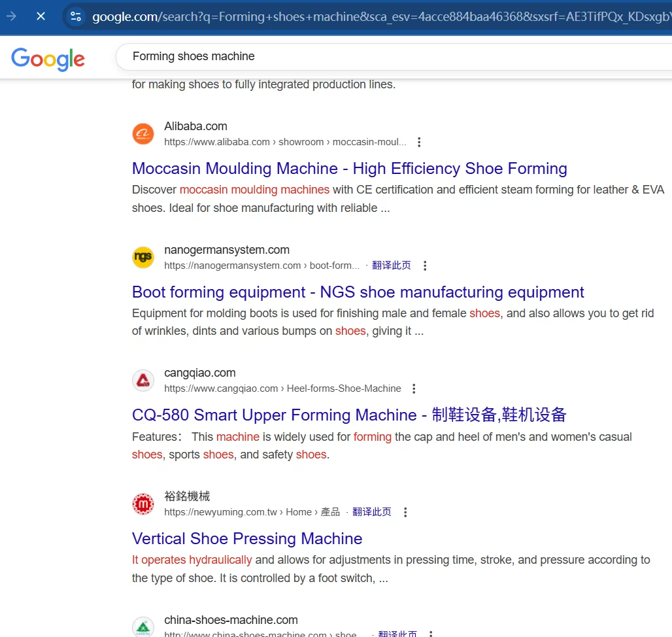Open Moccasin Moulding Machine result link
This screenshot has height=637, width=672.
click(x=349, y=169)
